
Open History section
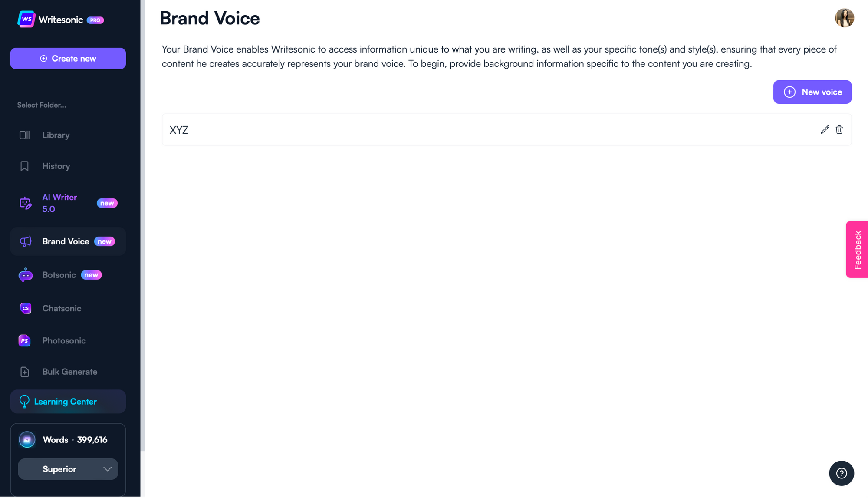(56, 166)
